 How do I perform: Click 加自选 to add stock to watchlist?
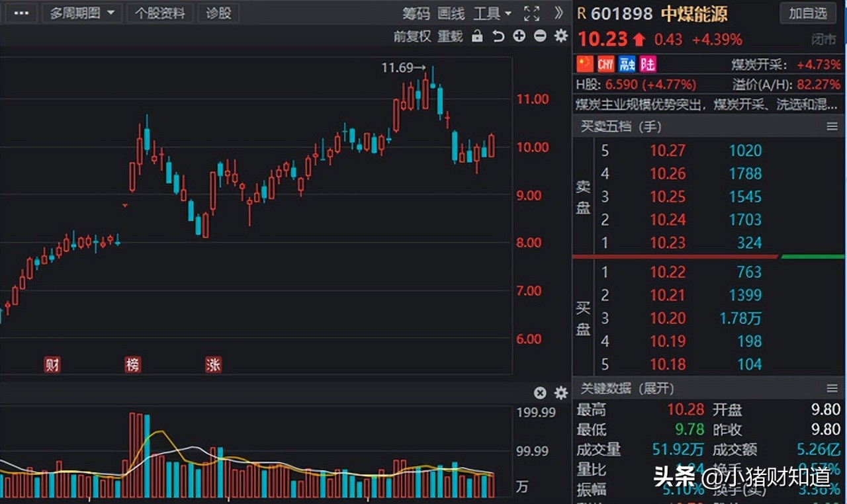coord(808,14)
